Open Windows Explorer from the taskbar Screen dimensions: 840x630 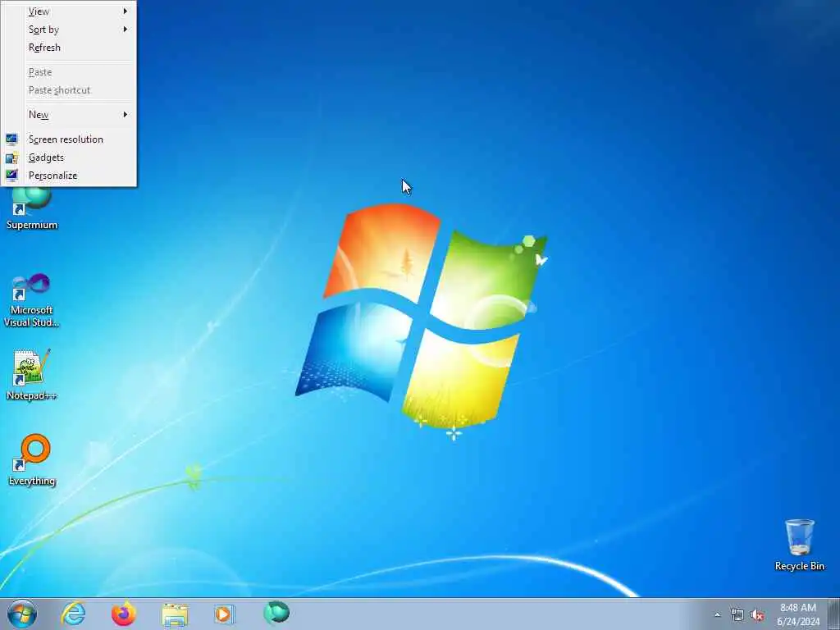coord(175,614)
